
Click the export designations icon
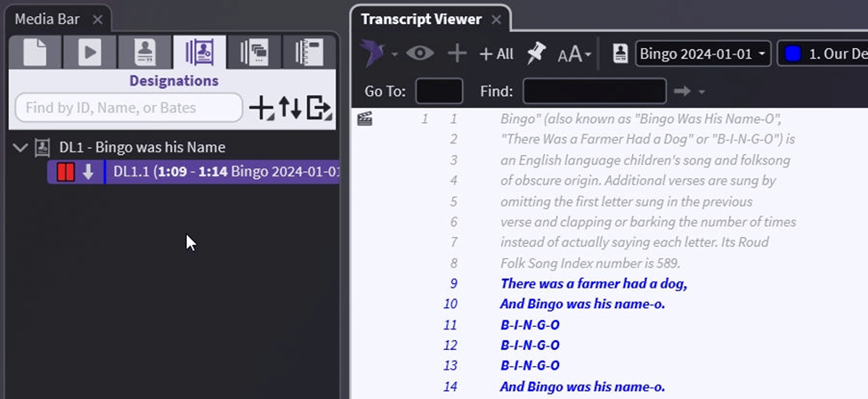click(318, 108)
